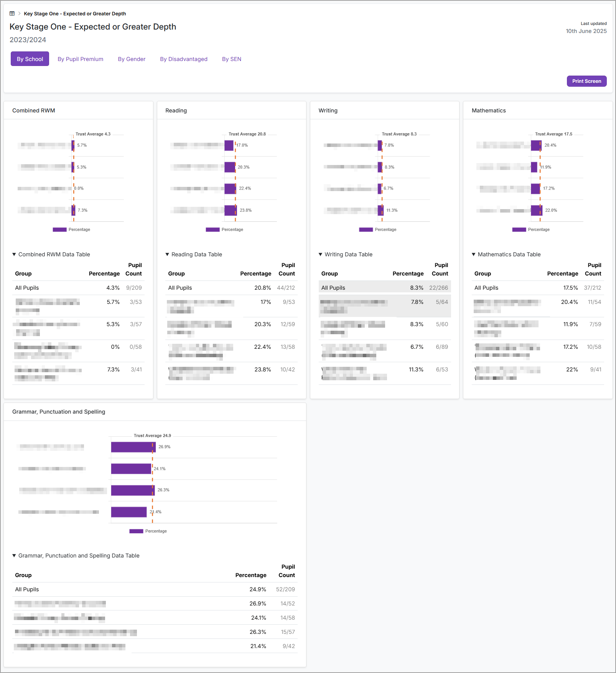Click the 23.8% bar in Reading chart
The height and width of the screenshot is (673, 616).
click(x=231, y=210)
